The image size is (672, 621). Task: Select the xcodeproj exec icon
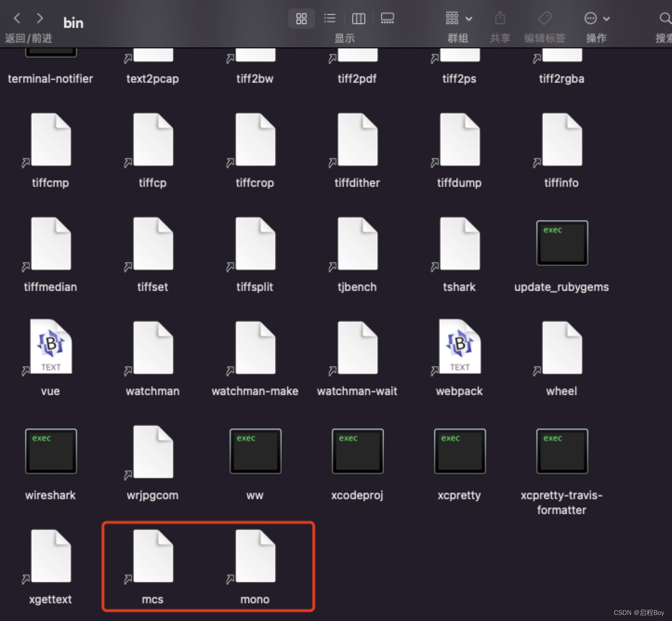pyautogui.click(x=357, y=451)
